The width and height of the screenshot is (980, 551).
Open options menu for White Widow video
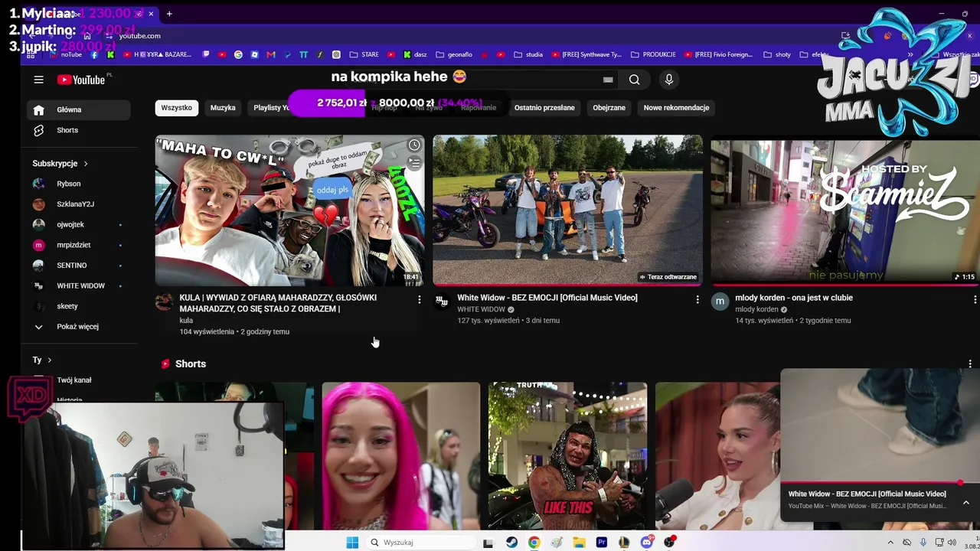click(697, 300)
